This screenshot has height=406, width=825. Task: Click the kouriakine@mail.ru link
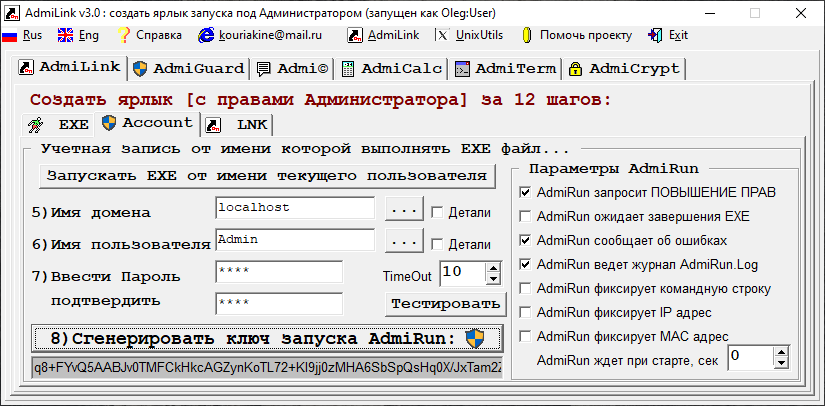coord(270,35)
